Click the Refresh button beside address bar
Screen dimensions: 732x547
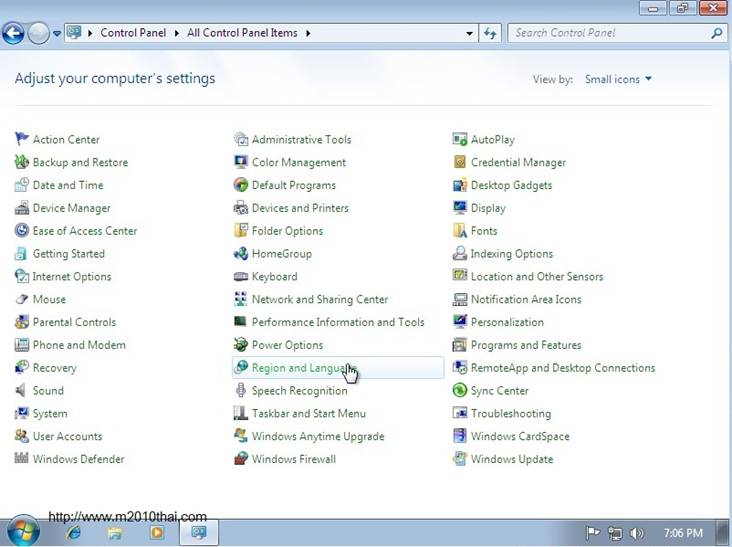point(490,33)
